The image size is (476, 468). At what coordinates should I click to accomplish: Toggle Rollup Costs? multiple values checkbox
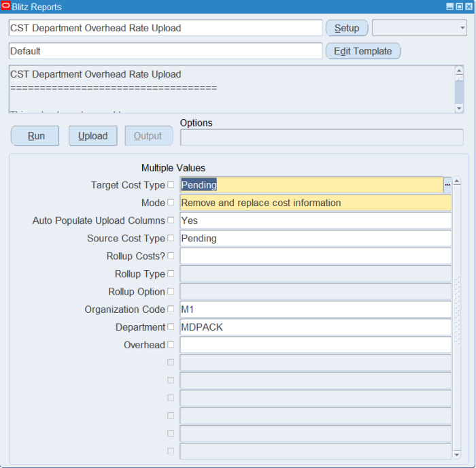[x=171, y=256]
